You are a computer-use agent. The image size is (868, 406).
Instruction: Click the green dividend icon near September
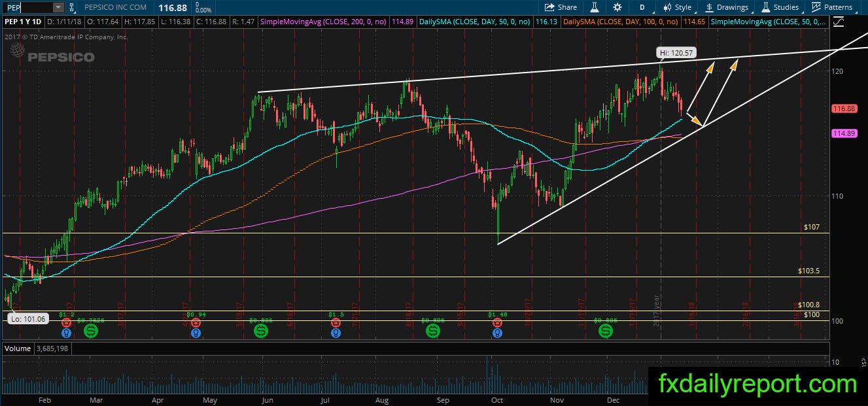click(433, 331)
